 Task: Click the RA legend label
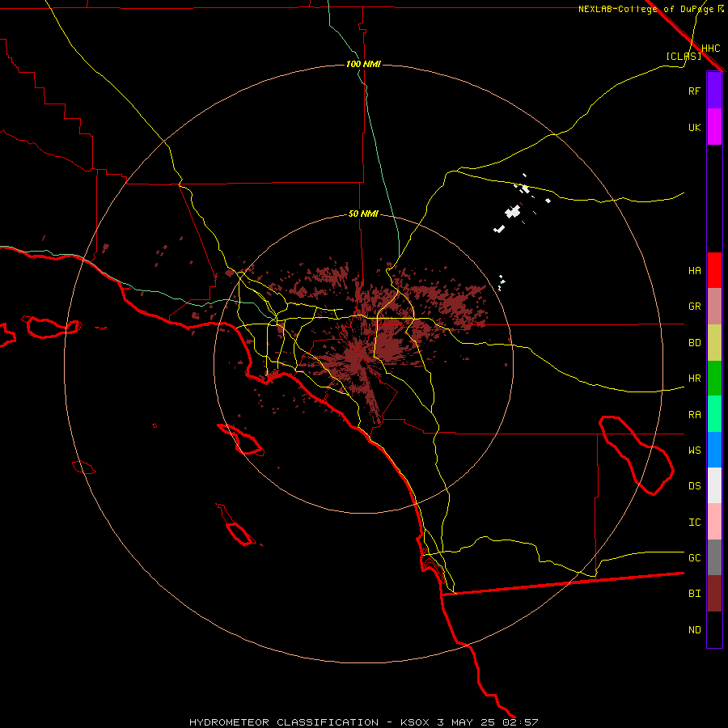coord(694,415)
